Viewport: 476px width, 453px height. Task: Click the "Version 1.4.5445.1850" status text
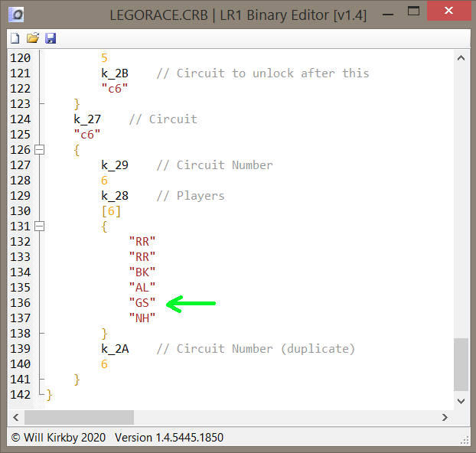coord(169,438)
